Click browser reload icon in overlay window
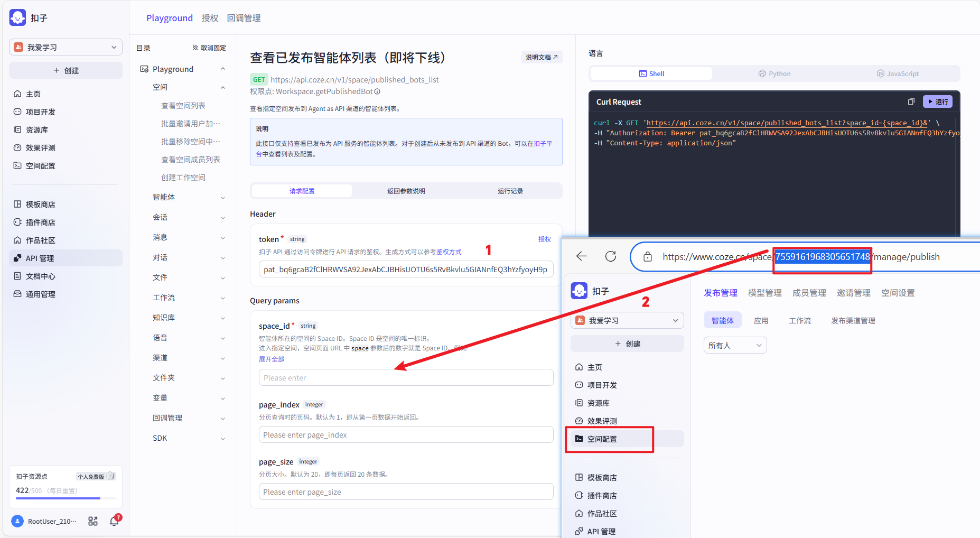The width and height of the screenshot is (980, 538). (x=611, y=256)
